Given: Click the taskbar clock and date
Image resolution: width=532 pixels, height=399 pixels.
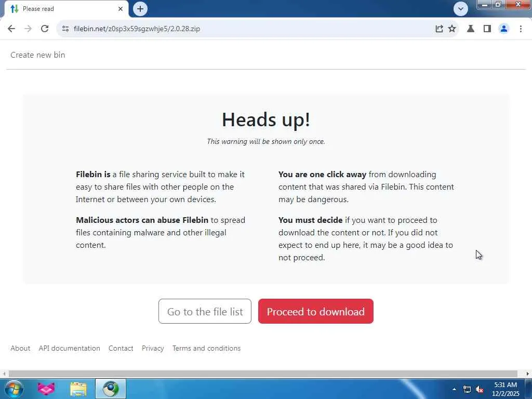Looking at the screenshot, I should point(506,389).
